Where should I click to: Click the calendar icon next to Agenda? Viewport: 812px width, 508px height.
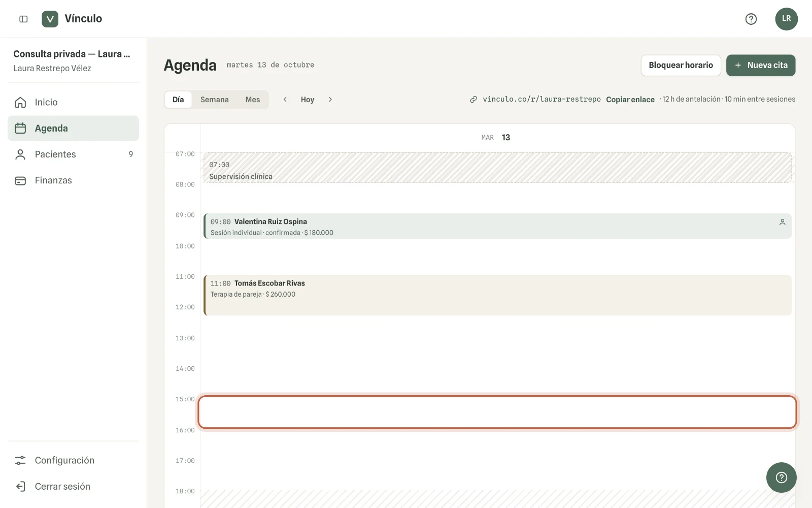[x=20, y=128]
